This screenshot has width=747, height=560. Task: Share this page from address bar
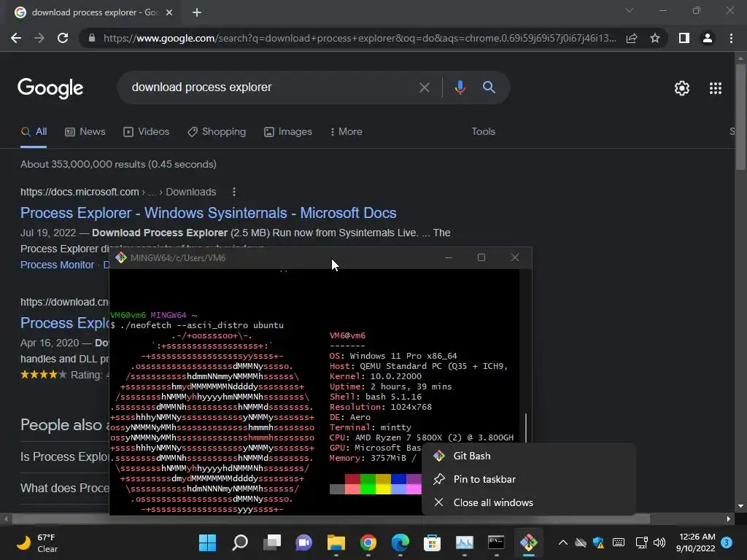[x=632, y=38]
